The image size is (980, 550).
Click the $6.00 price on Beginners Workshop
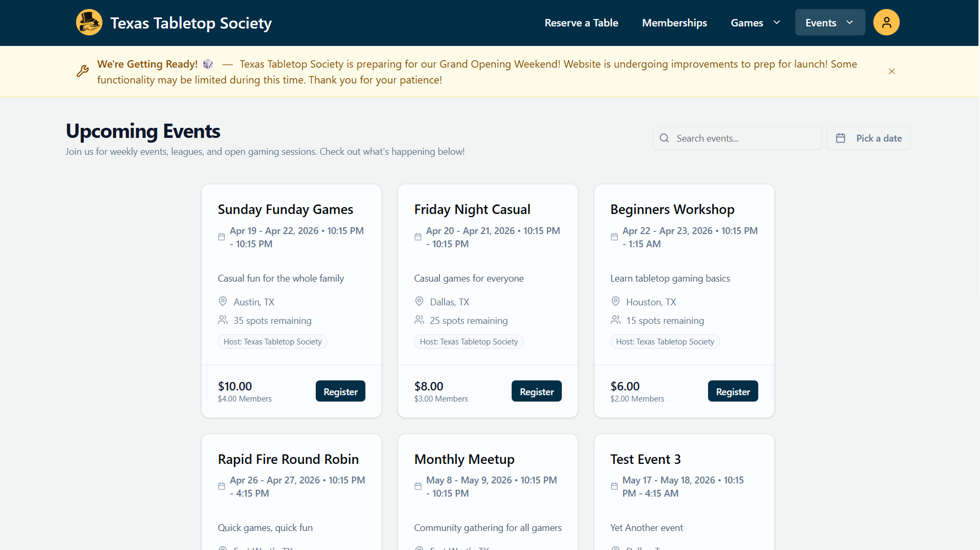[x=625, y=386]
